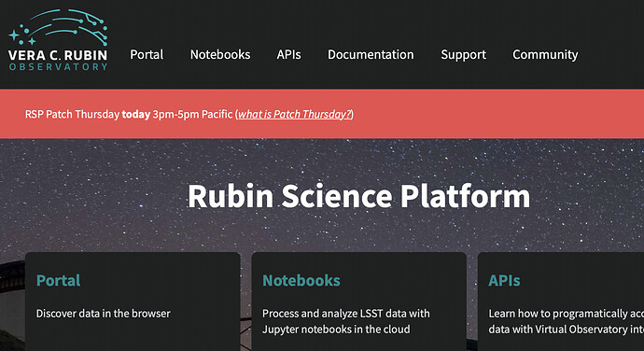Open Documentation from the navigation bar
This screenshot has height=351, width=644.
371,55
